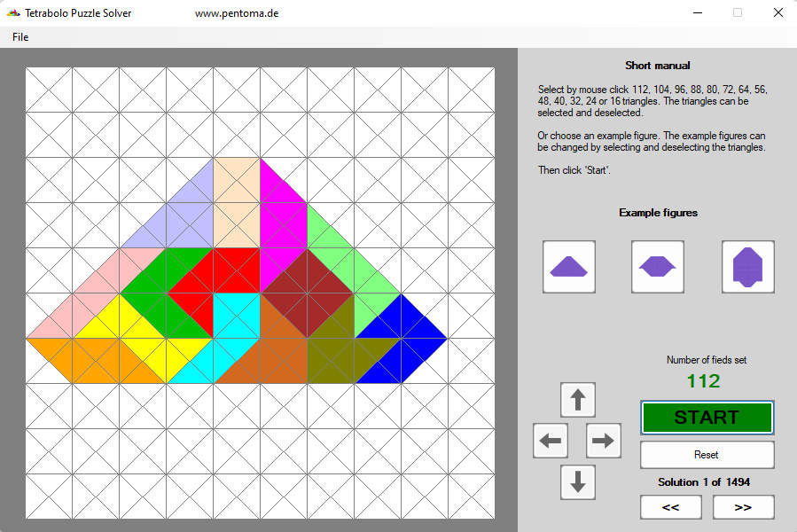Click the 'Solution 1 of 1494' label
Screen dimensions: 797x532
tap(704, 481)
